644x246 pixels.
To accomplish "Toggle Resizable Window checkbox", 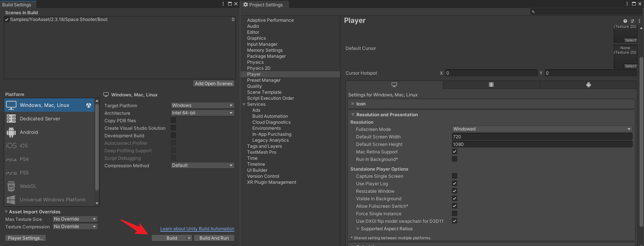I will tap(455, 191).
